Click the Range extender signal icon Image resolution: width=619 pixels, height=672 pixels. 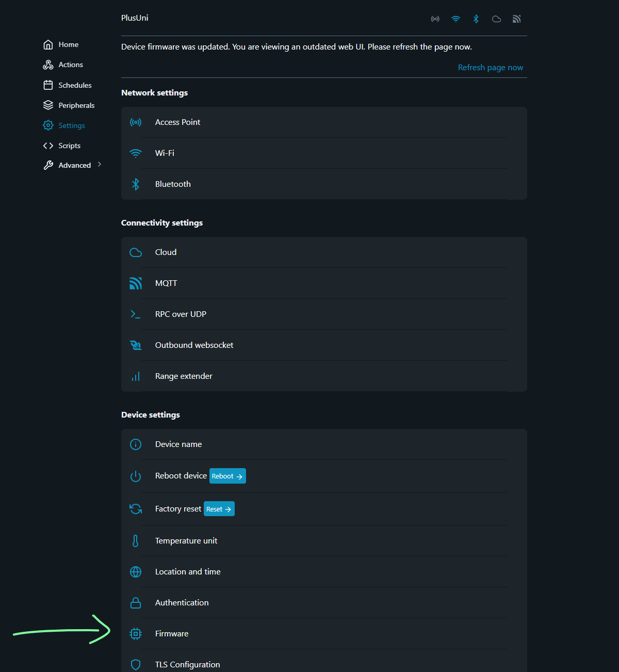(136, 376)
